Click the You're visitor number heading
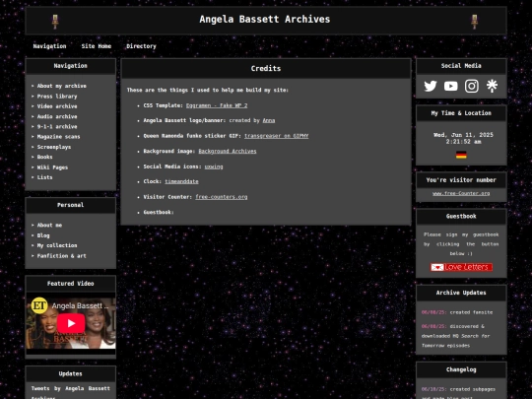This screenshot has width=532, height=399. 461,180
